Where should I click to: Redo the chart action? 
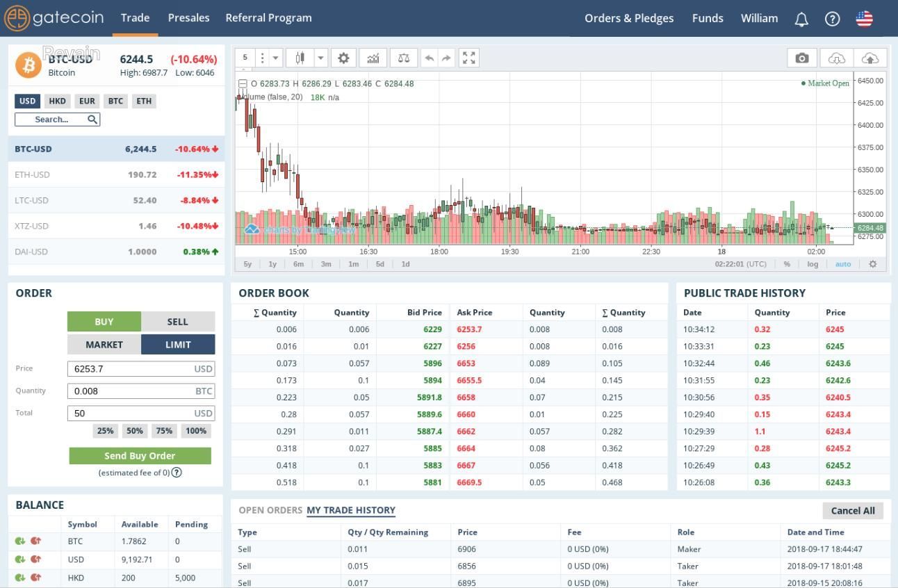pos(446,58)
